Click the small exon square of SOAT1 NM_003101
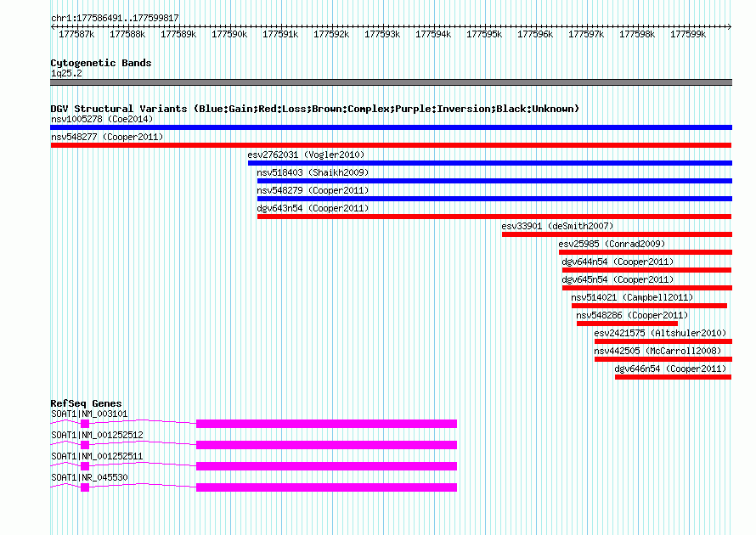 [x=85, y=424]
